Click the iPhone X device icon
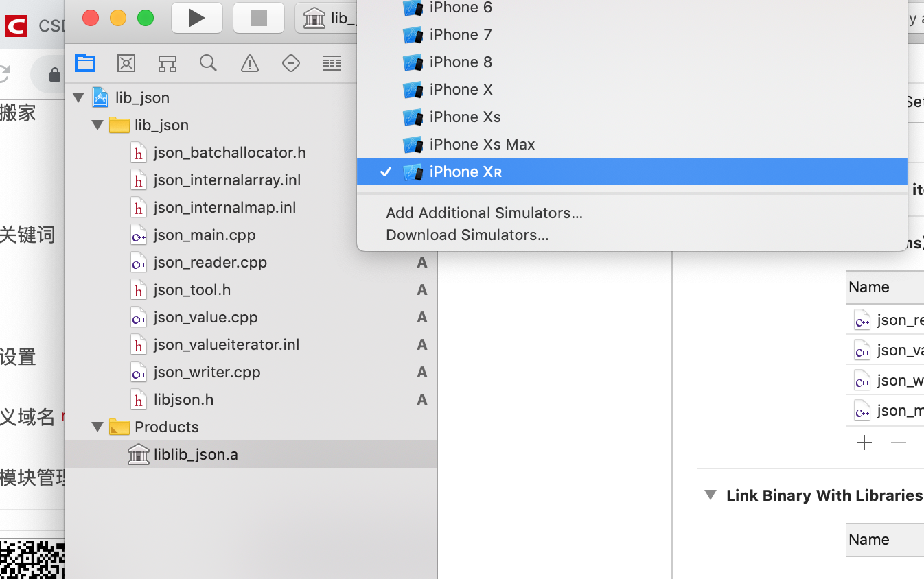Image resolution: width=924 pixels, height=579 pixels. coord(413,89)
